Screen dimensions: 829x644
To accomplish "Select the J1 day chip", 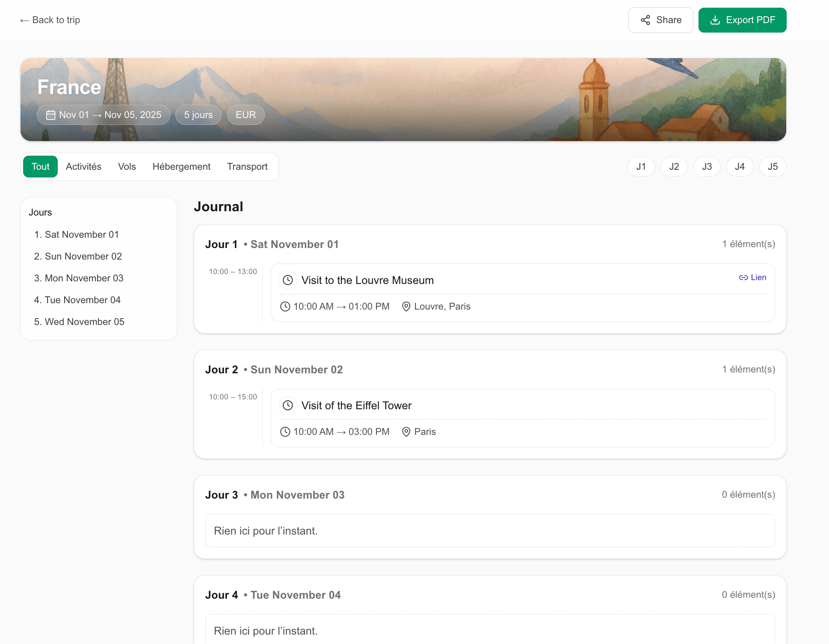I will tap(641, 167).
